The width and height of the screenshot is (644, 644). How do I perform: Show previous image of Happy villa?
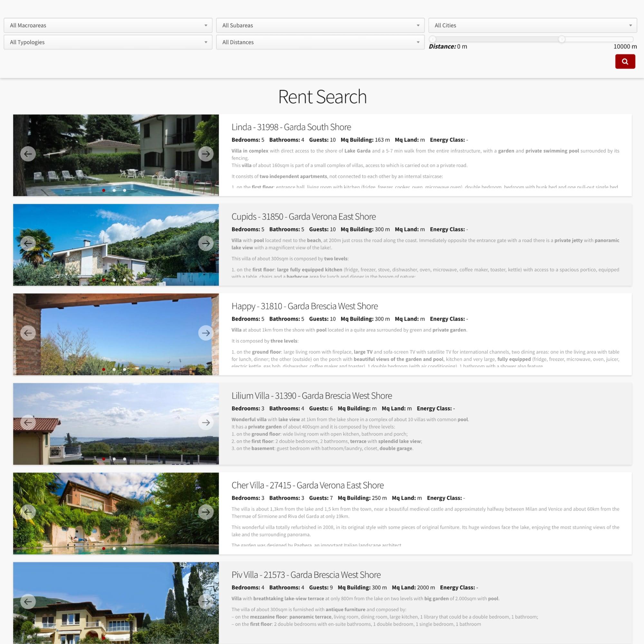click(28, 333)
